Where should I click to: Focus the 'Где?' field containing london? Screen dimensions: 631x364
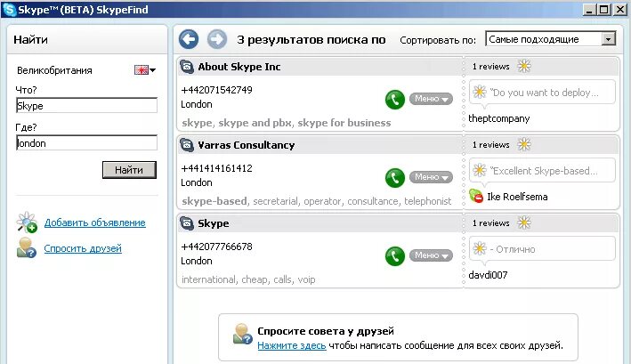(86, 142)
